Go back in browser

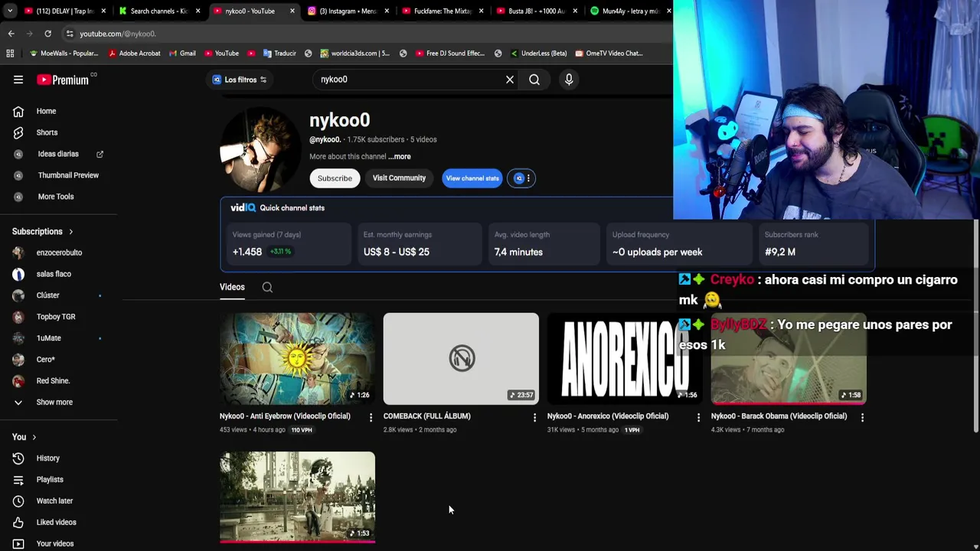(x=11, y=34)
